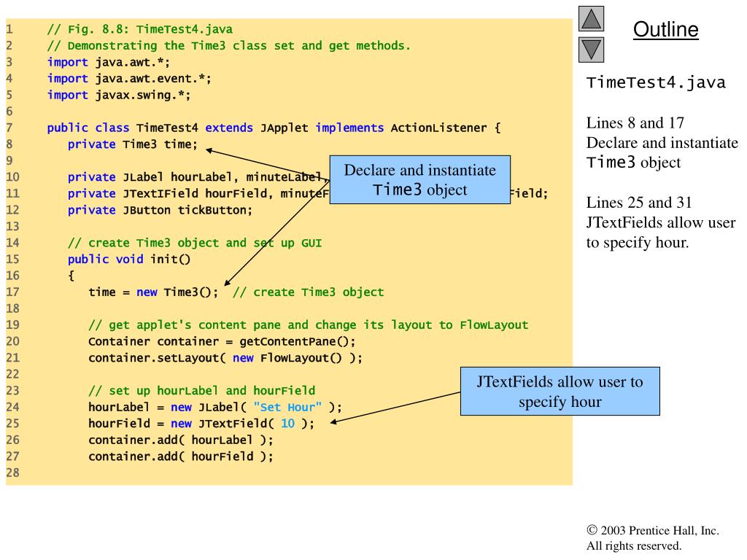Click the TimeTest4.java heading in outline
747x560 pixels.
[x=656, y=83]
